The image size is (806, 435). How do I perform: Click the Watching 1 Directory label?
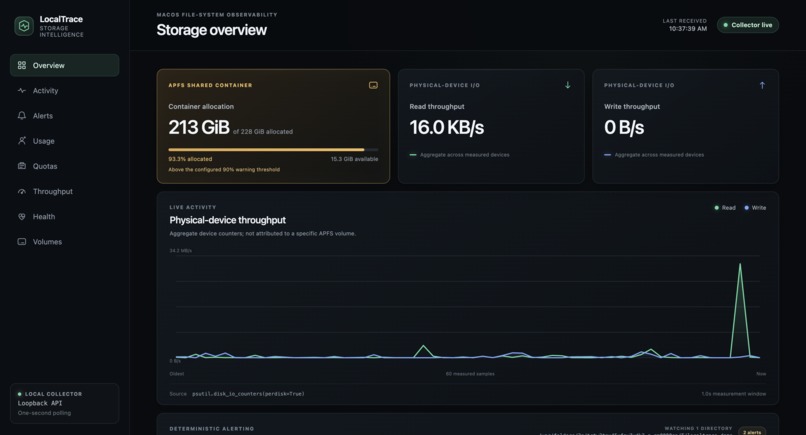(x=698, y=428)
